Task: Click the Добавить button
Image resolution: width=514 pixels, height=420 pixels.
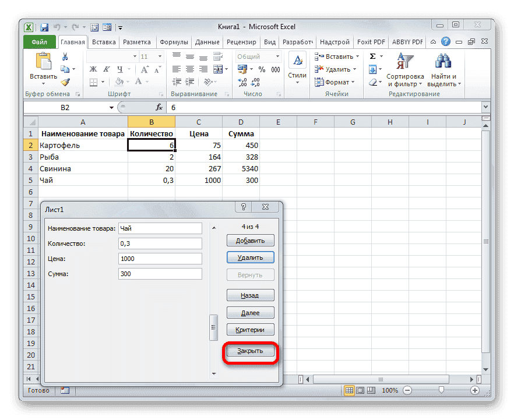Action: pyautogui.click(x=250, y=240)
